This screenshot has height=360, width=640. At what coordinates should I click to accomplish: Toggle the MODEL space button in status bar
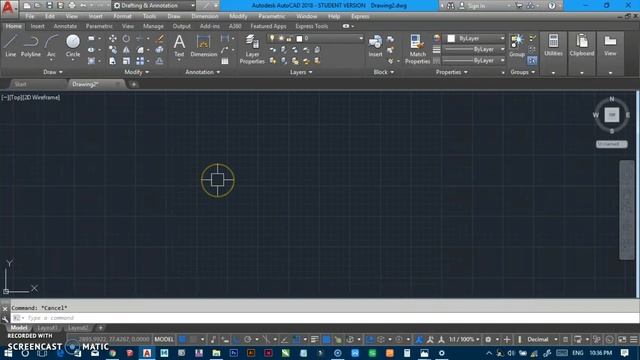click(164, 339)
